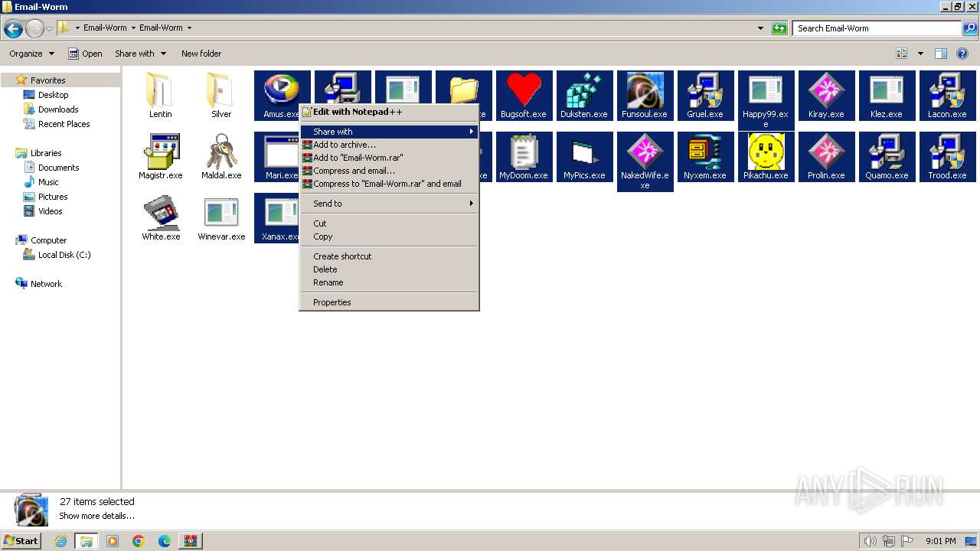Choose Add to "Email-Worm.rar" option

pos(389,158)
